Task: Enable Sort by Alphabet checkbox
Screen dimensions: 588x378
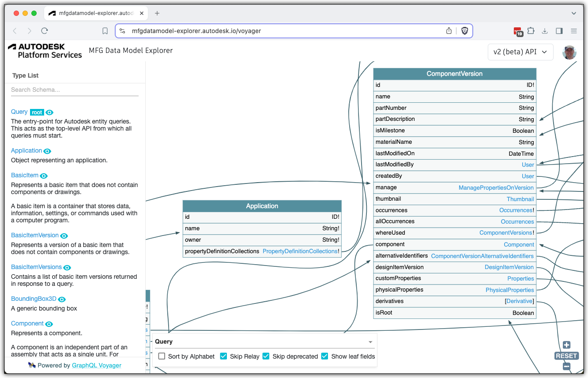Action: click(x=162, y=356)
